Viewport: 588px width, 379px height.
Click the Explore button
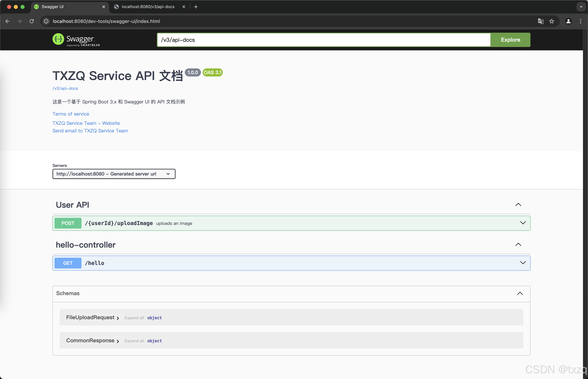[x=510, y=40]
